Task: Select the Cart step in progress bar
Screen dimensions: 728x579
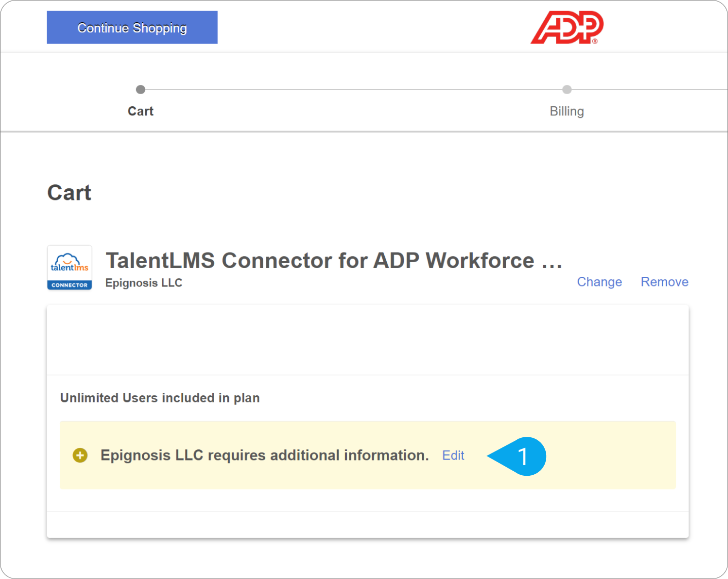Action: click(x=141, y=111)
